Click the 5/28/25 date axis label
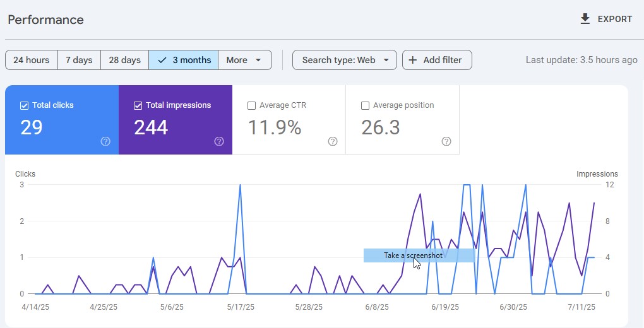644x328 pixels. (x=309, y=307)
